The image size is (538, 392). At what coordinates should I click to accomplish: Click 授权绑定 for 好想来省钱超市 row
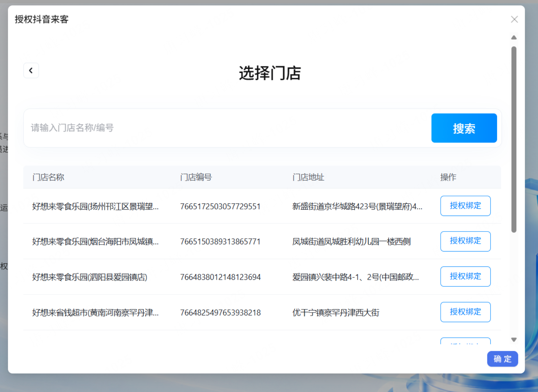465,312
